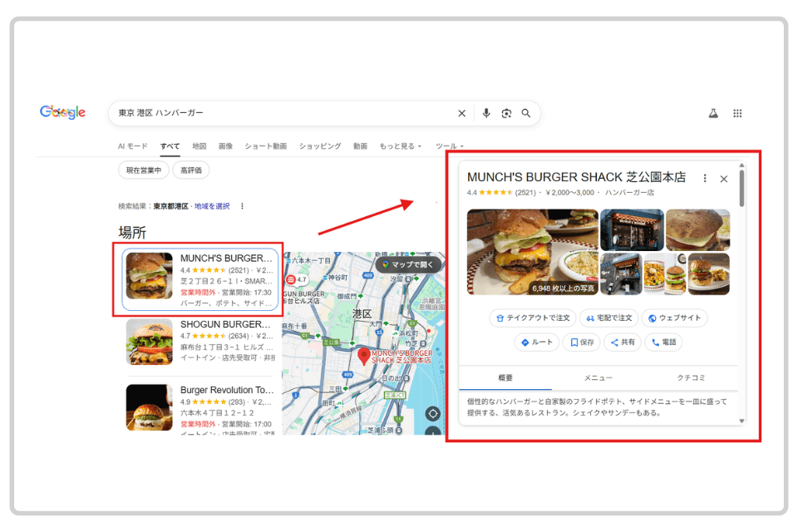
Task: Share the restaurant via 共有
Action: coord(623,342)
